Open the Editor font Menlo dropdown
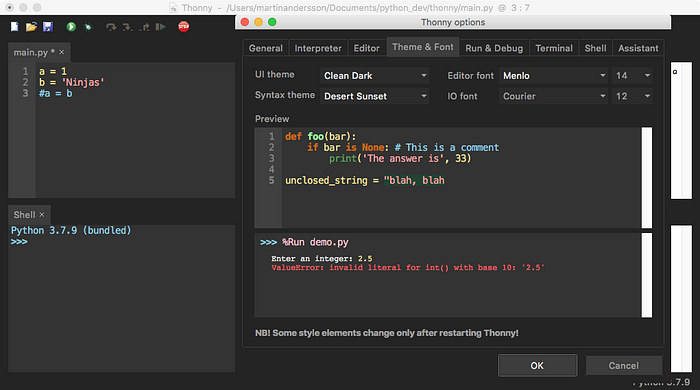 (553, 75)
